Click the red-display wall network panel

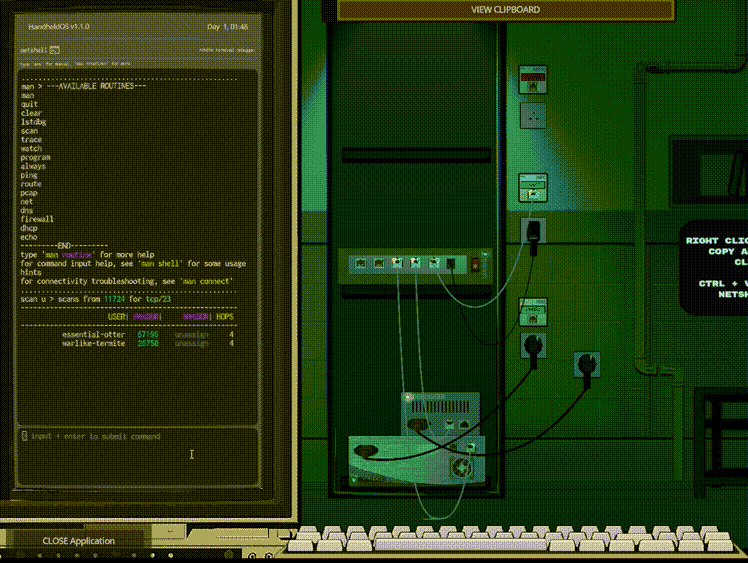pos(532,79)
